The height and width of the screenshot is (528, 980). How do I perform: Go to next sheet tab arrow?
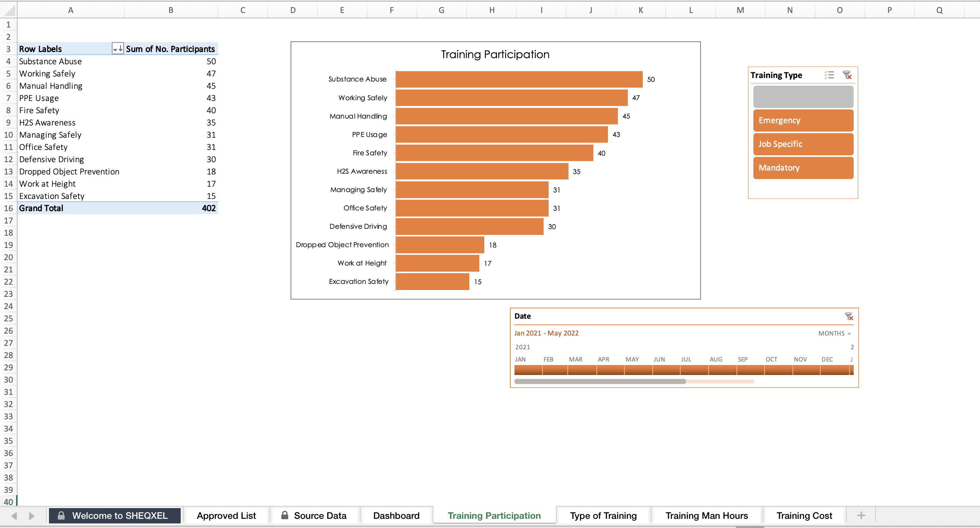[x=32, y=516]
